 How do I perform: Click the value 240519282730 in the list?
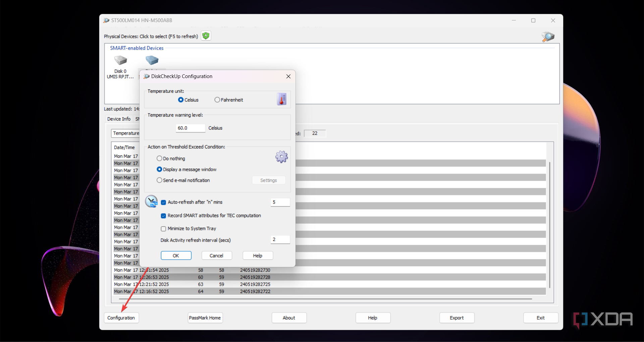coord(255,270)
